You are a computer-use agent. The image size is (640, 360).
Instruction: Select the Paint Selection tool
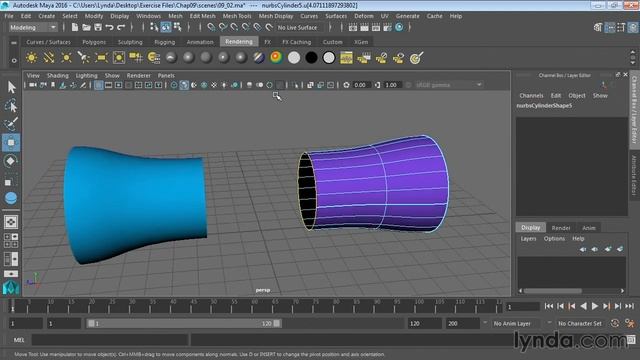[11, 124]
